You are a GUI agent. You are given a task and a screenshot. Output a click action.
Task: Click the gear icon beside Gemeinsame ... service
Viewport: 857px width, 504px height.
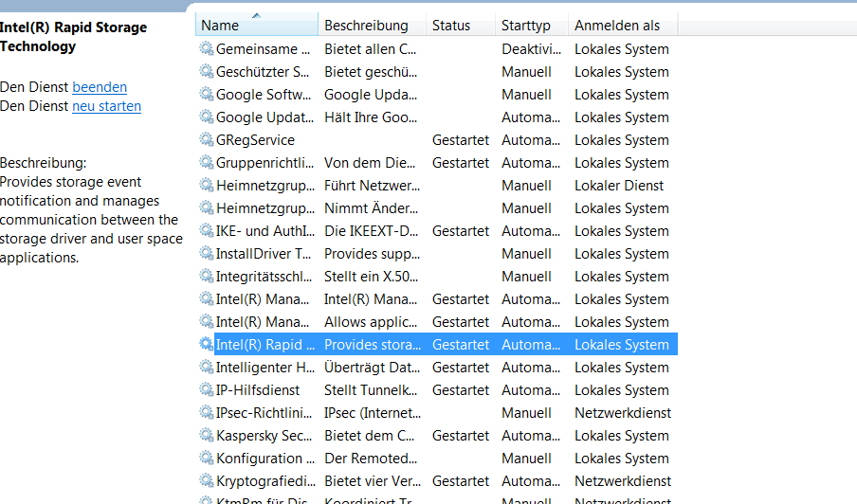(x=207, y=49)
